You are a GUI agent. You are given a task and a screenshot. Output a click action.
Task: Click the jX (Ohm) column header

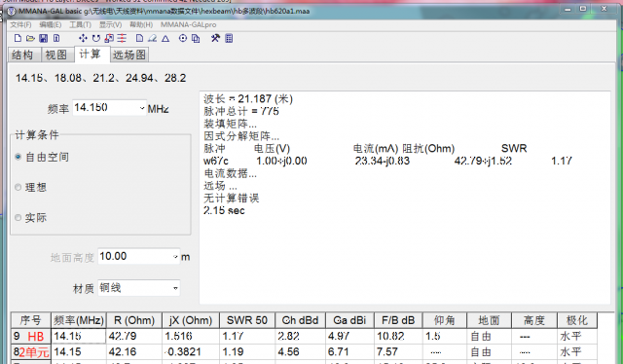[x=191, y=320]
